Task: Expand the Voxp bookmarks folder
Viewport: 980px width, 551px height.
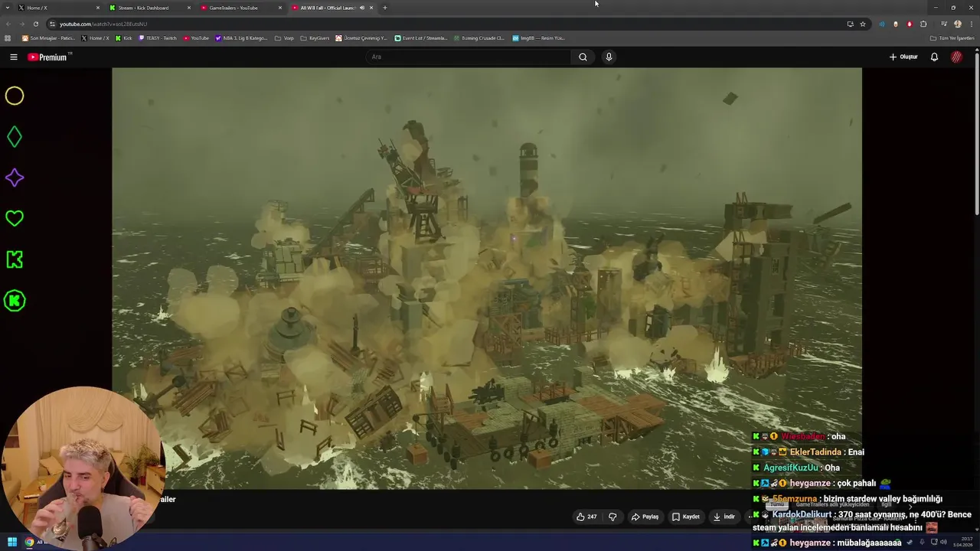Action: coord(284,37)
